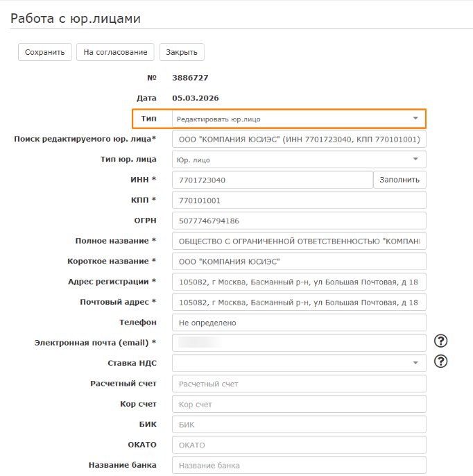Focus the ИНН input field

pos(273,180)
